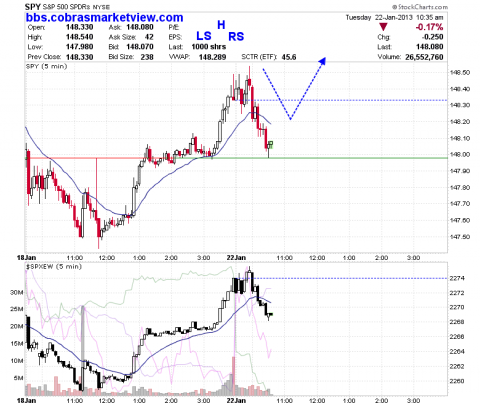
Task: Click the '$SPXEW (5 min)' chart label
Action: tap(54, 267)
